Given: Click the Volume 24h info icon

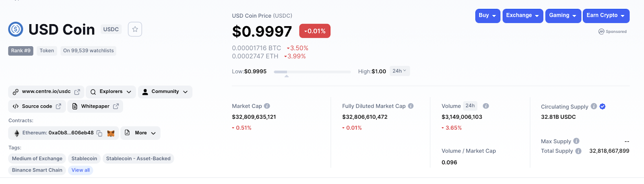Looking at the screenshot, I should coord(486,106).
